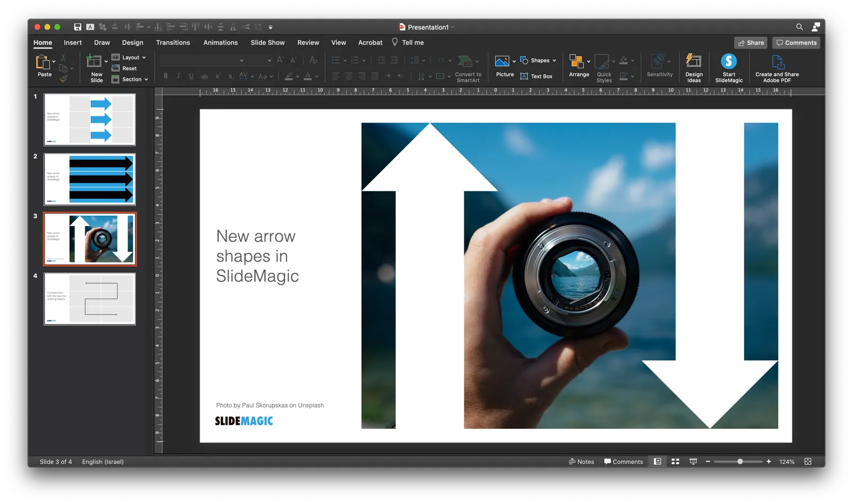The width and height of the screenshot is (853, 504).
Task: Click the Format Painter brush icon
Action: [63, 79]
